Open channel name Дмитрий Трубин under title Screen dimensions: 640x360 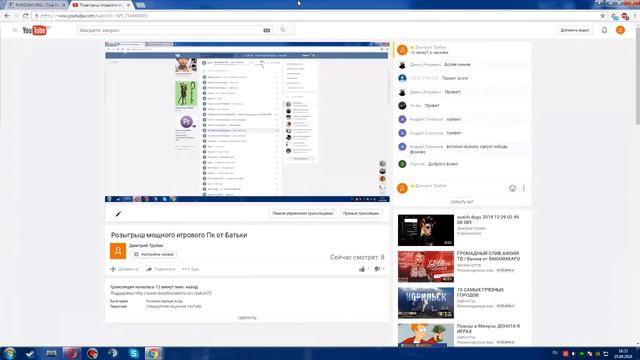point(146,245)
